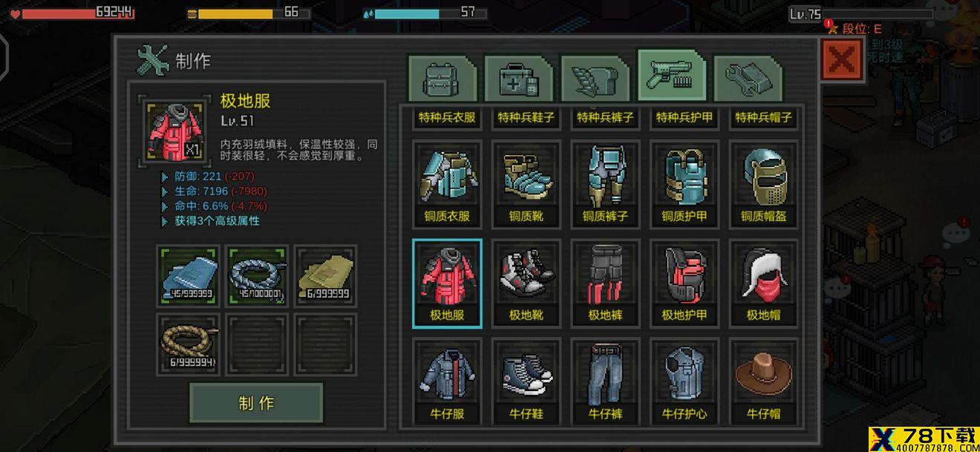
Task: Pick the 极地护甲 polar armor recipe
Action: click(685, 284)
